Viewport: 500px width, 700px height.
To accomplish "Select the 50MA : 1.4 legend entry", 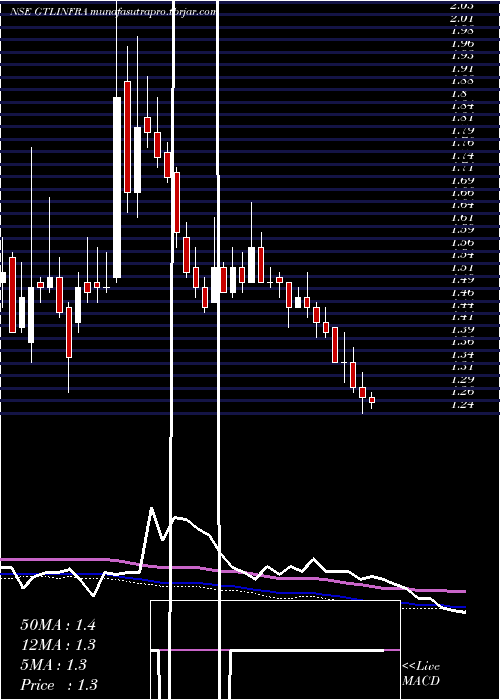I will click(58, 625).
